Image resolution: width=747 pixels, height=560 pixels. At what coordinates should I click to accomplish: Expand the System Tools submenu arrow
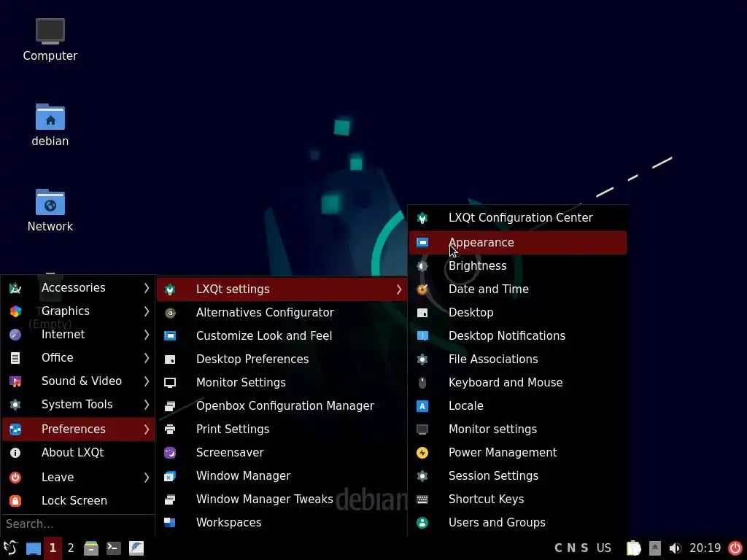click(x=146, y=405)
